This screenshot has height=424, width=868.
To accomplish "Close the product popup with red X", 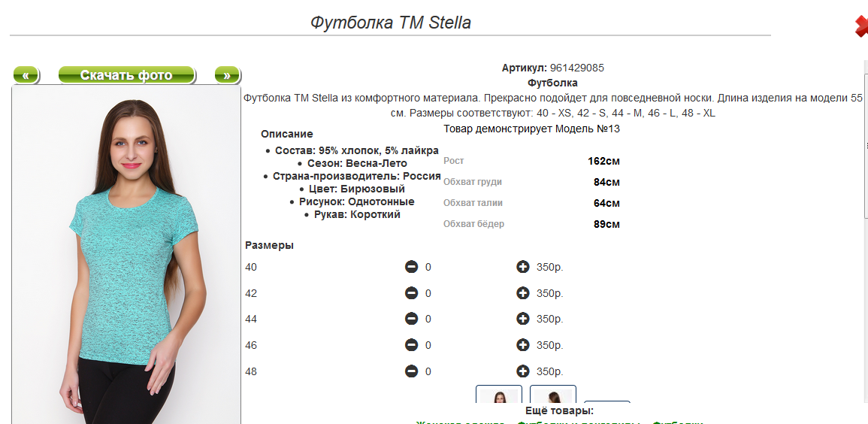I will click(x=861, y=26).
